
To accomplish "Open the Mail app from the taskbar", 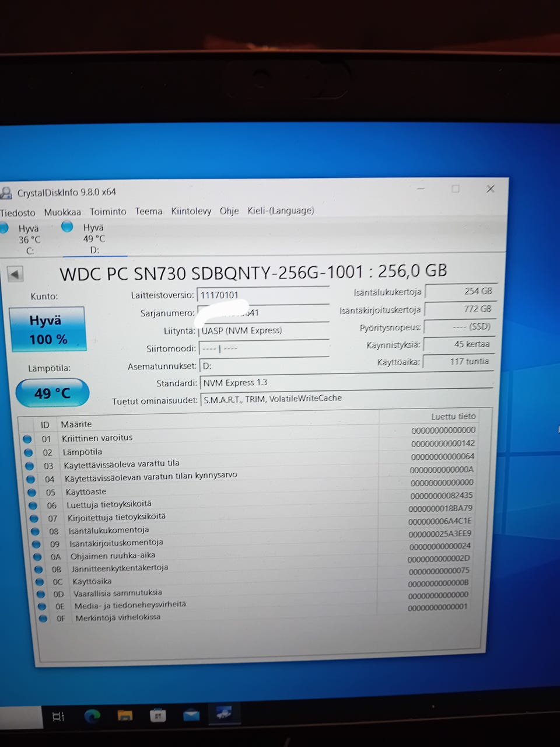I will pyautogui.click(x=191, y=714).
